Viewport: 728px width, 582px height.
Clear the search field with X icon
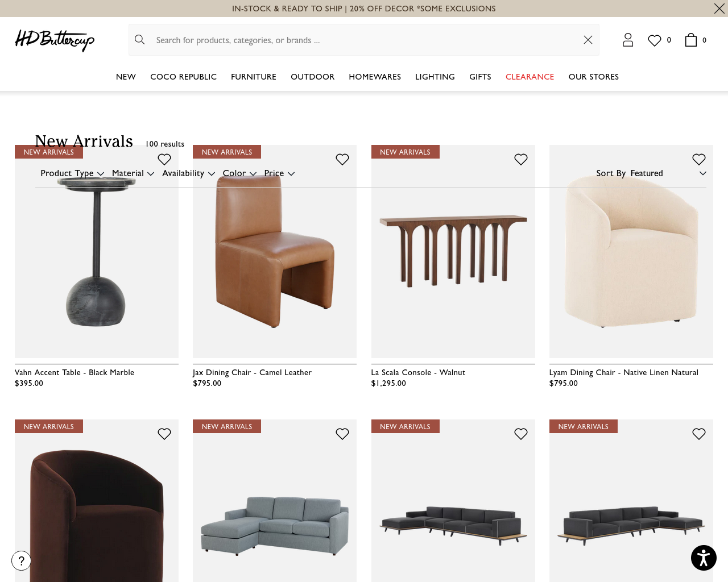588,40
